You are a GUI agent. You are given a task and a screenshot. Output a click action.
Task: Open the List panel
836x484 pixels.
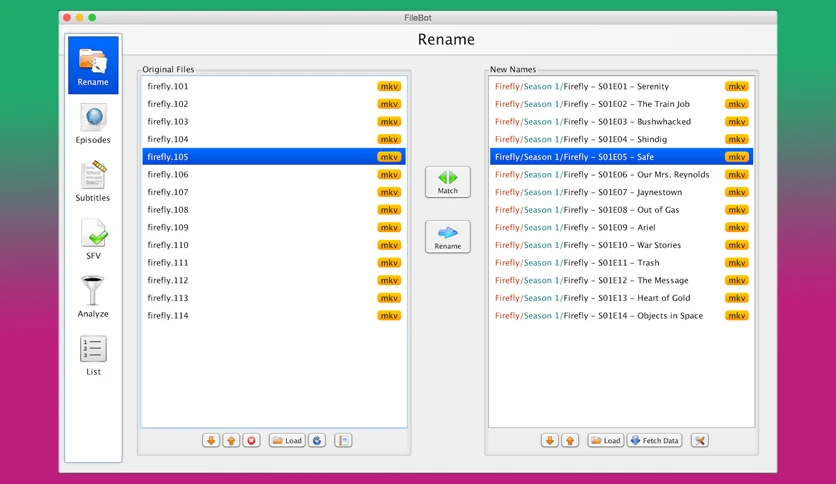(93, 356)
